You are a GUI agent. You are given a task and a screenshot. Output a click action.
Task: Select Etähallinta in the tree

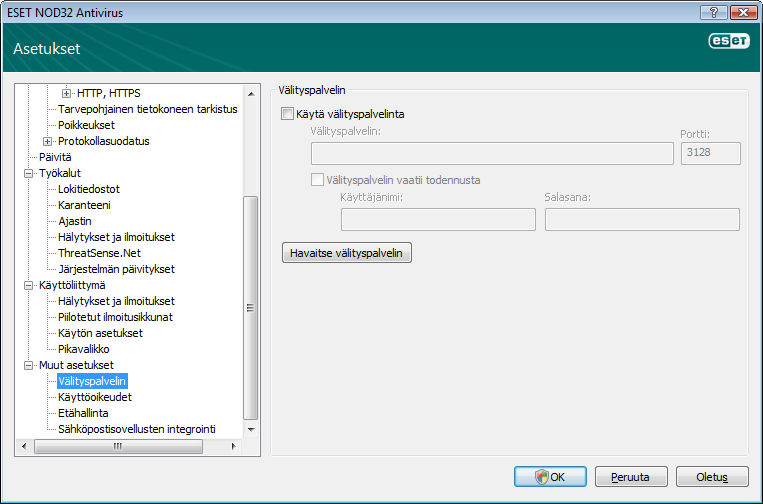click(83, 413)
